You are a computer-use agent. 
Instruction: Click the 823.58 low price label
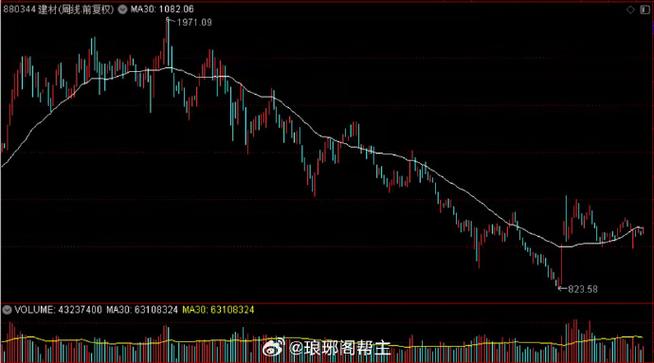click(x=582, y=289)
